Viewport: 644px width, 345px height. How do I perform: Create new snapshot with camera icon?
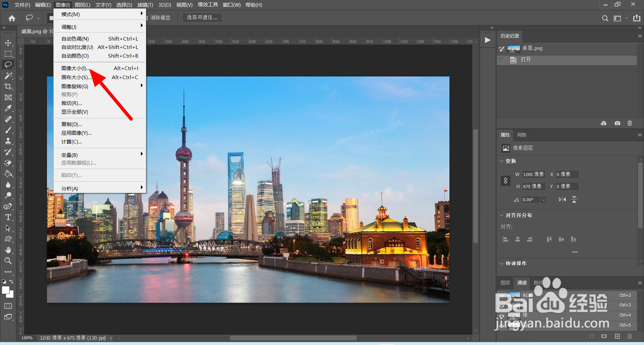[x=617, y=123]
